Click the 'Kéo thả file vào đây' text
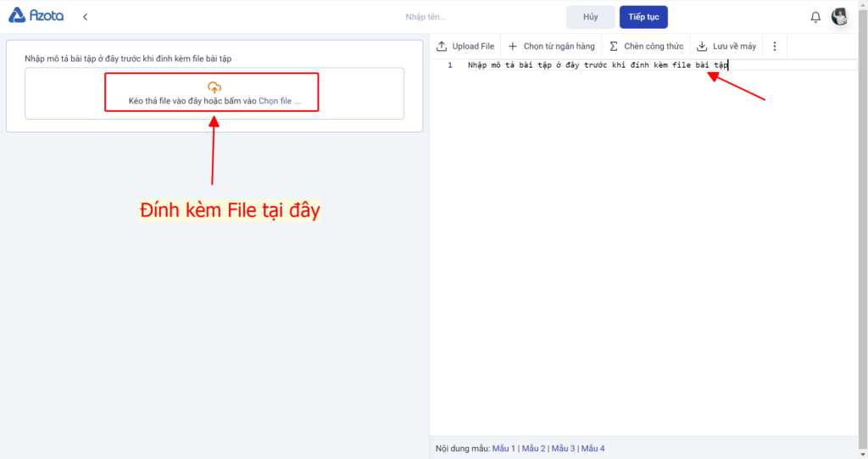 [x=192, y=101]
